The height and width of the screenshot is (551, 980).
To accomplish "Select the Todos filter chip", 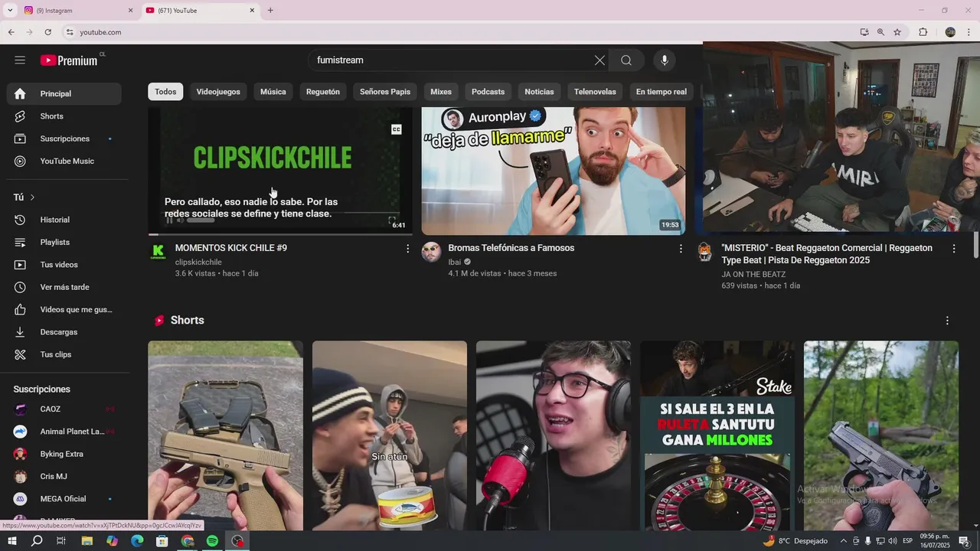I will coord(165,92).
